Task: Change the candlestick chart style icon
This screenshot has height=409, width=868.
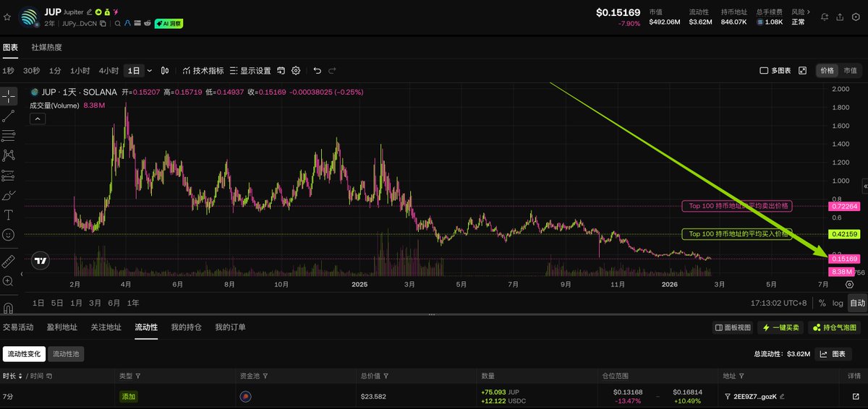Action: click(165, 71)
